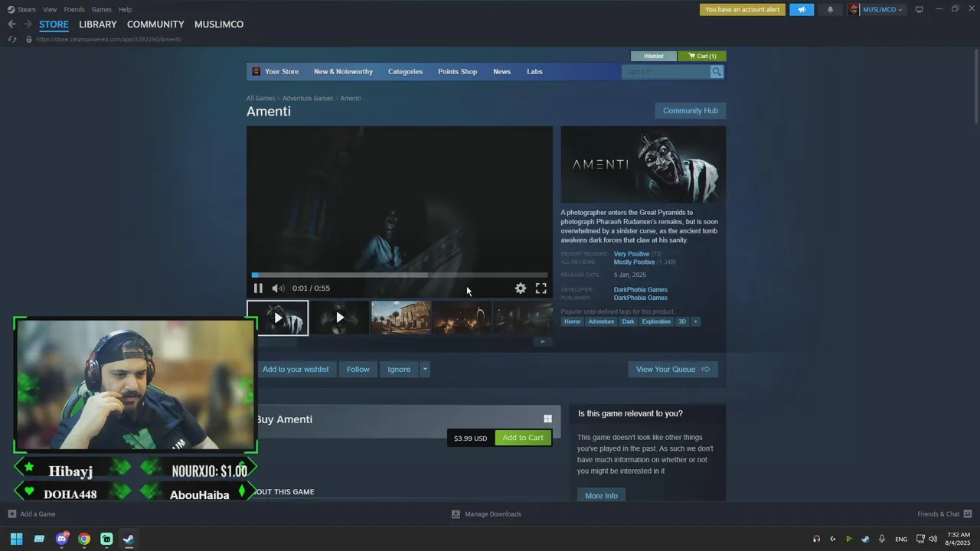
Task: Open the LIBRARY tab
Action: tap(98, 24)
